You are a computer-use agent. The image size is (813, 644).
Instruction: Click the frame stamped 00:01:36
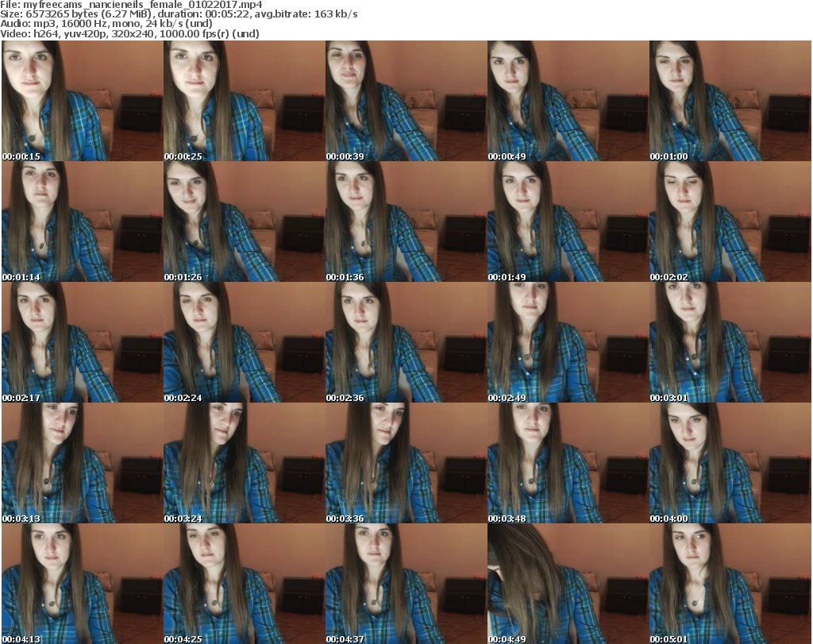pos(406,222)
